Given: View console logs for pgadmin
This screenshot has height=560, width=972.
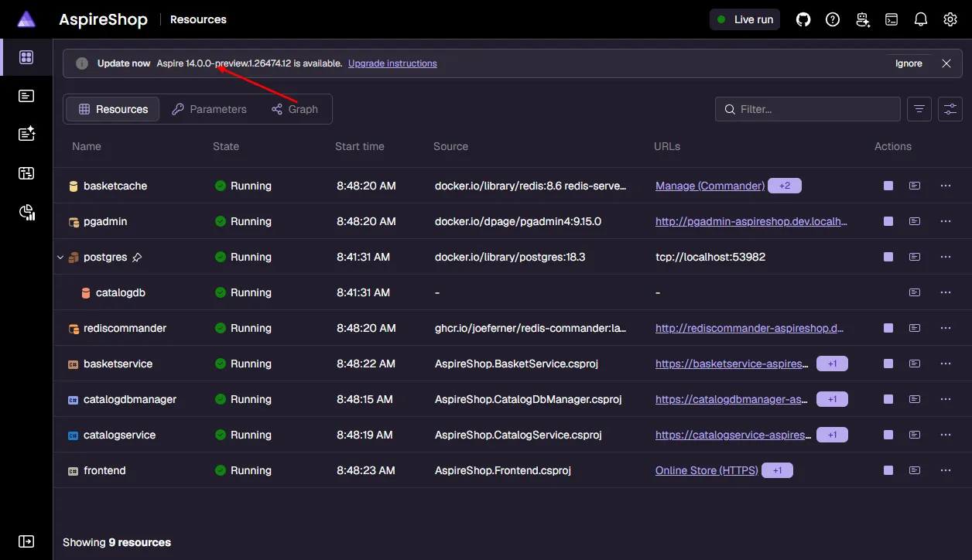Looking at the screenshot, I should pos(915,221).
